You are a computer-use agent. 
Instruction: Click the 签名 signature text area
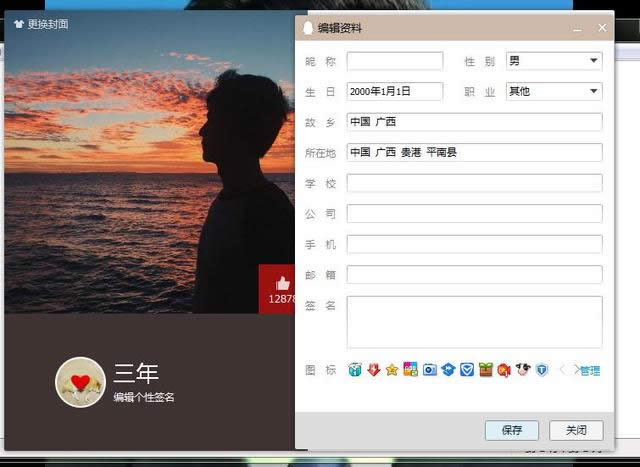click(474, 321)
